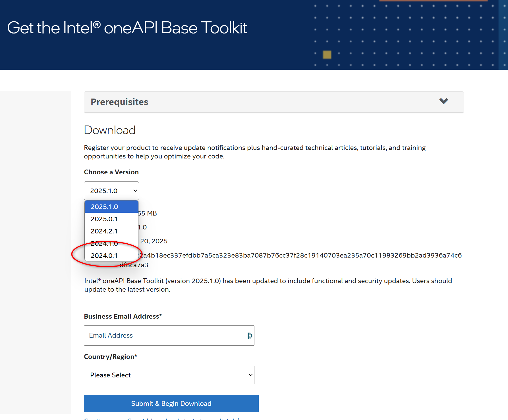Viewport: 508px width, 420px height.
Task: Click the Prerequisites heading text
Action: [119, 102]
